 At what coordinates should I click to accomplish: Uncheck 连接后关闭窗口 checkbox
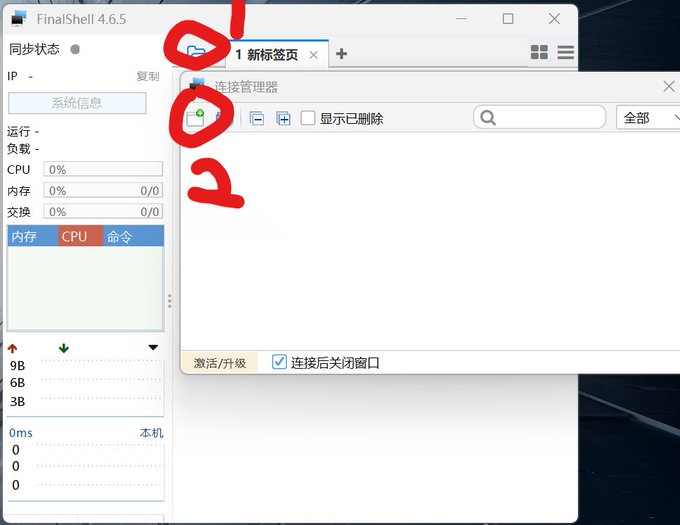point(279,362)
